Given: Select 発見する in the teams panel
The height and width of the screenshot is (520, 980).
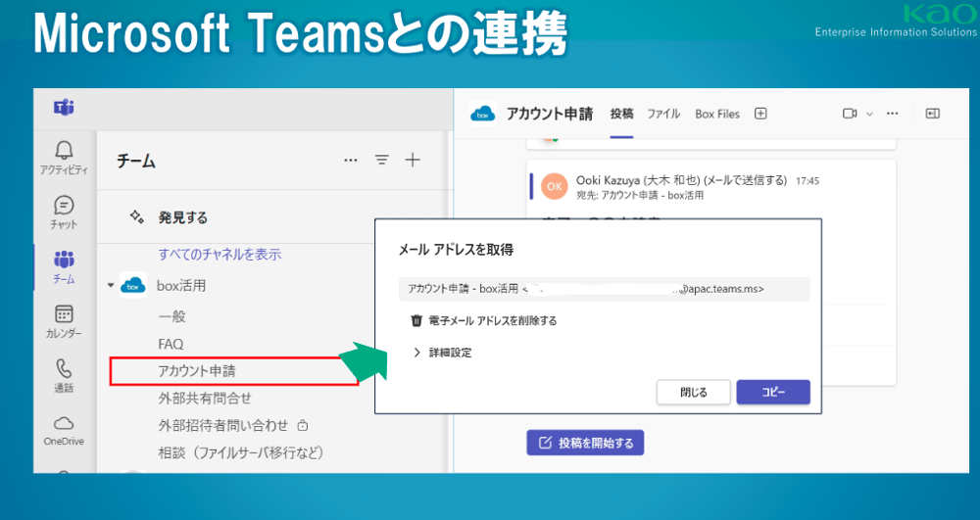Looking at the screenshot, I should 183,217.
